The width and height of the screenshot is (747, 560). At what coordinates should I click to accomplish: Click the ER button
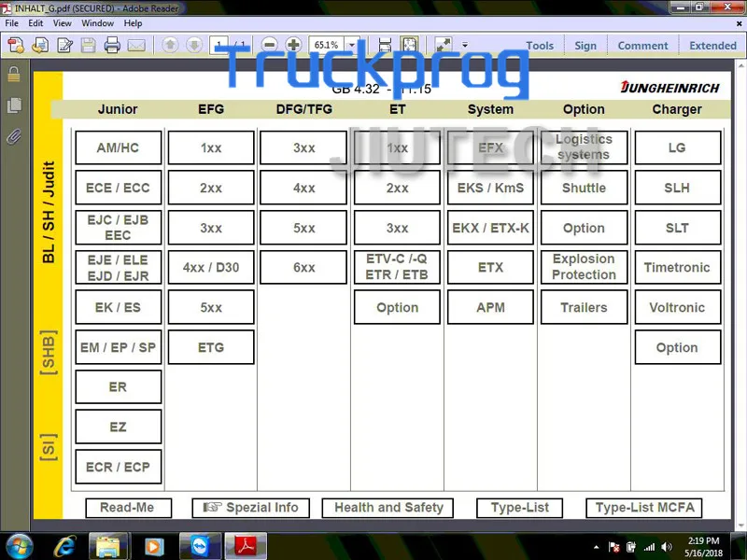pyautogui.click(x=119, y=386)
